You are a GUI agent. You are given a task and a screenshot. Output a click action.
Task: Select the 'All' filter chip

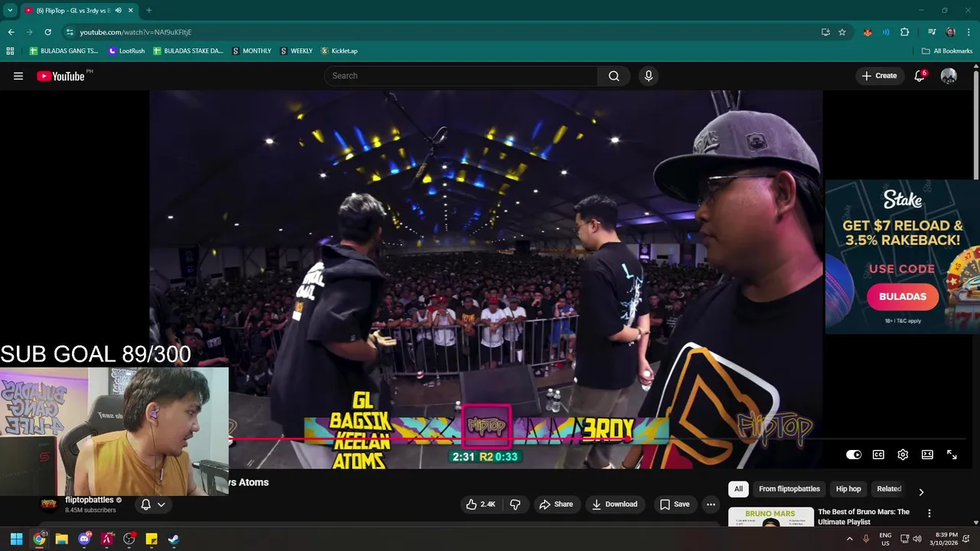[x=738, y=489]
